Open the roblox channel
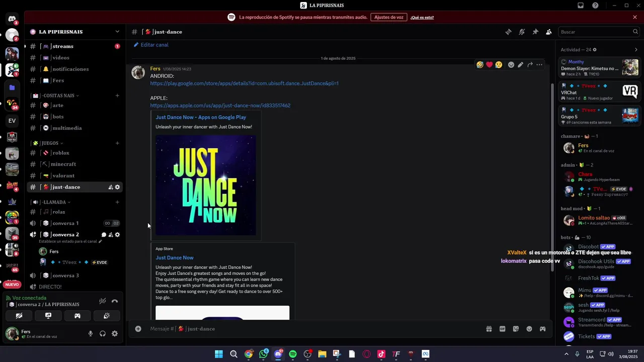 (x=74, y=153)
